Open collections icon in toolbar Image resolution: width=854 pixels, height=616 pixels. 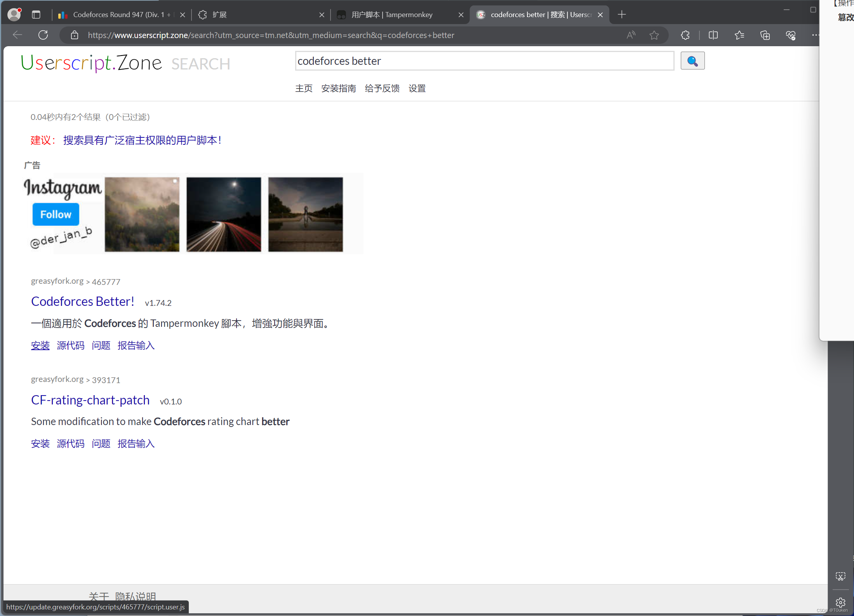[x=765, y=35]
